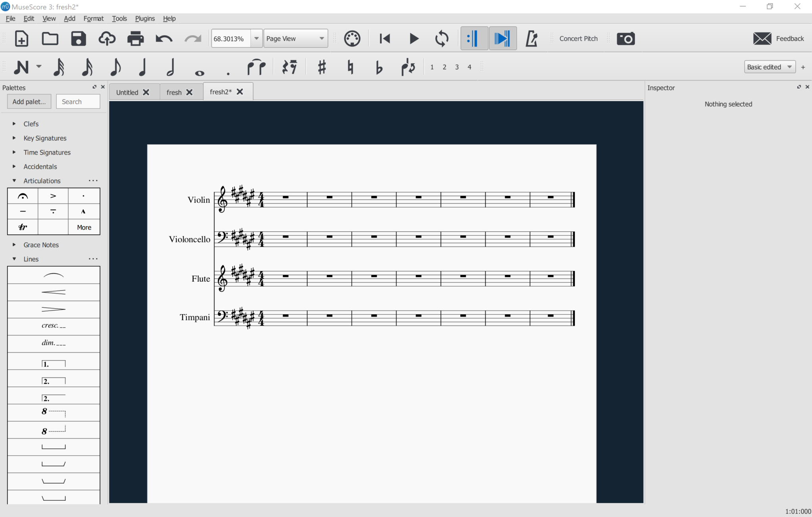
Task: Save score to cloud icon
Action: [107, 38]
